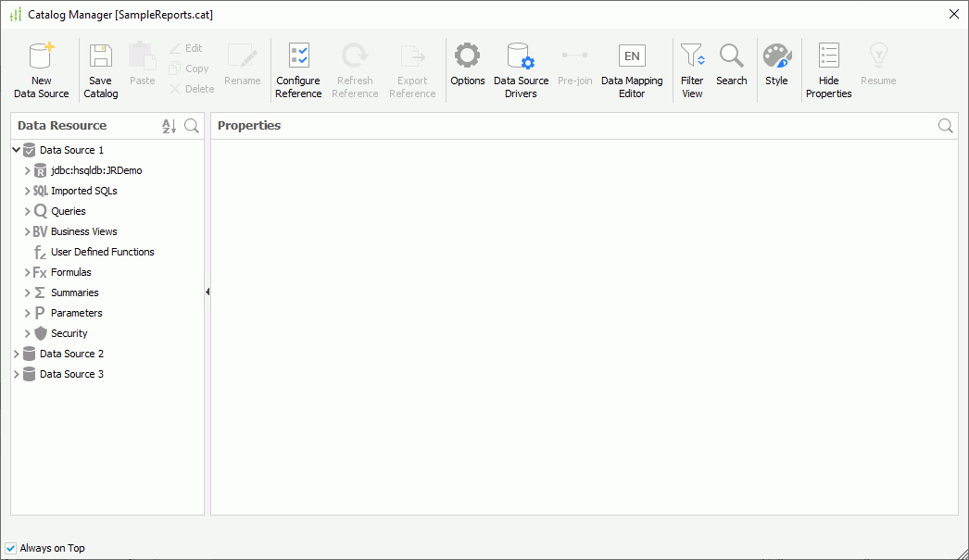The width and height of the screenshot is (969, 560).
Task: Open the Options gear
Action: [468, 56]
